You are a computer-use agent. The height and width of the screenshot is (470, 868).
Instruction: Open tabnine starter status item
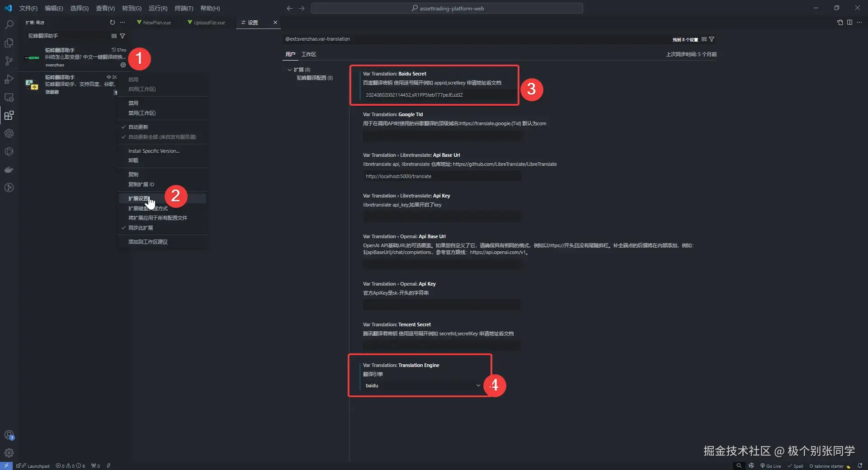coord(830,466)
